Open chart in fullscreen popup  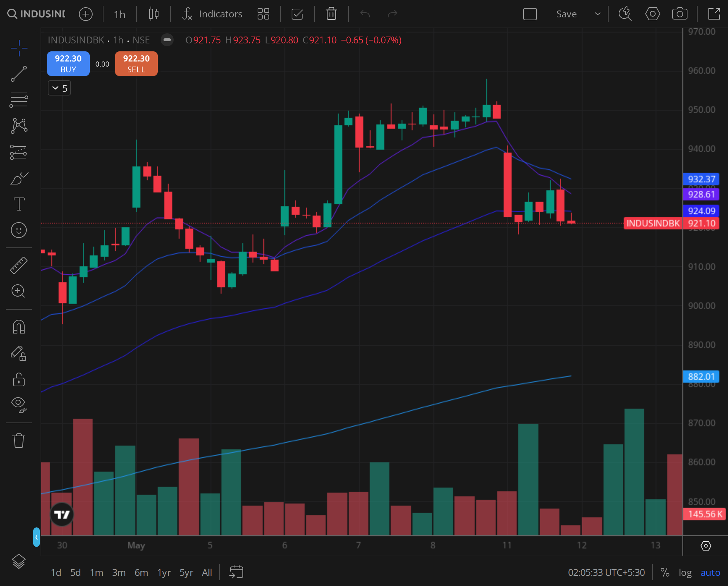click(x=714, y=14)
